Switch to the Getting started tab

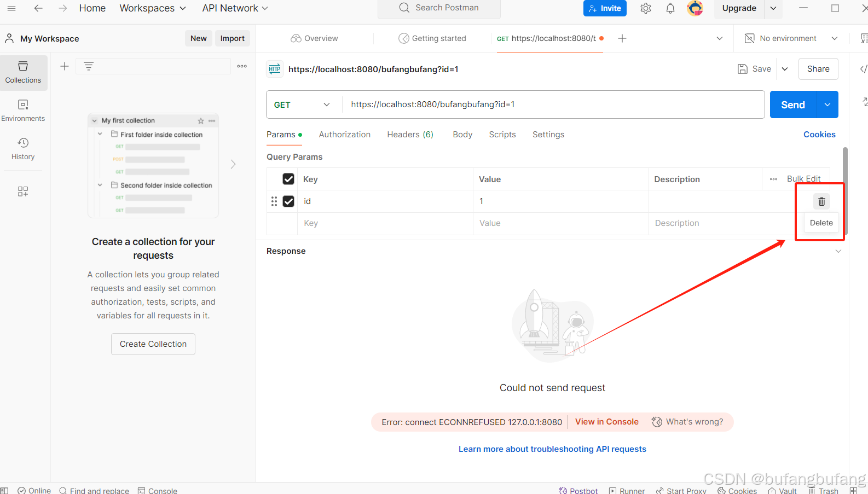tap(432, 38)
